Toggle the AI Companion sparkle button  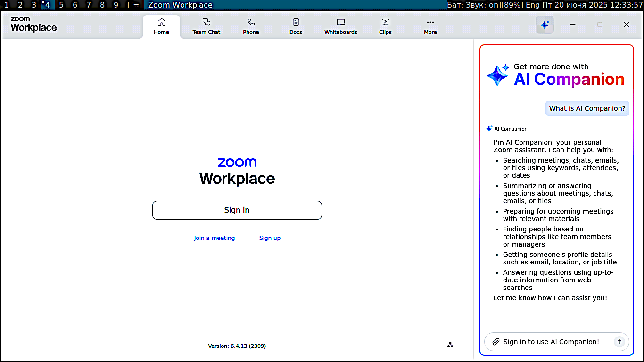545,25
